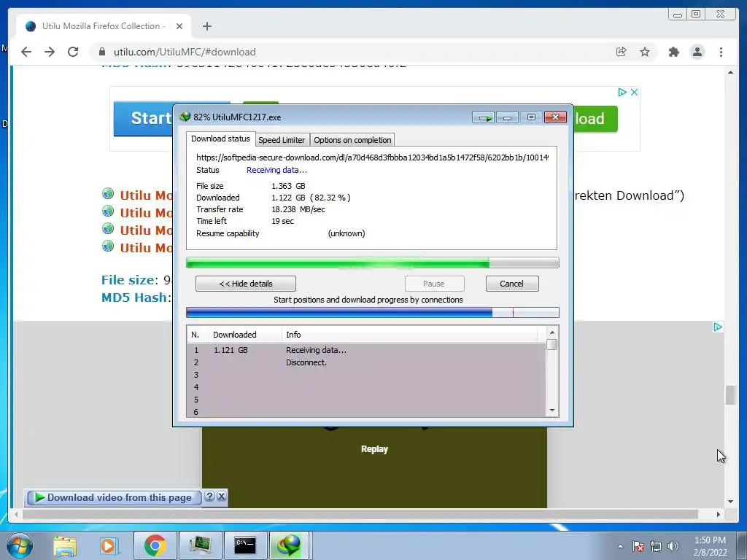747x560 pixels.
Task: Click the softpedia download URL text
Action: 372,157
